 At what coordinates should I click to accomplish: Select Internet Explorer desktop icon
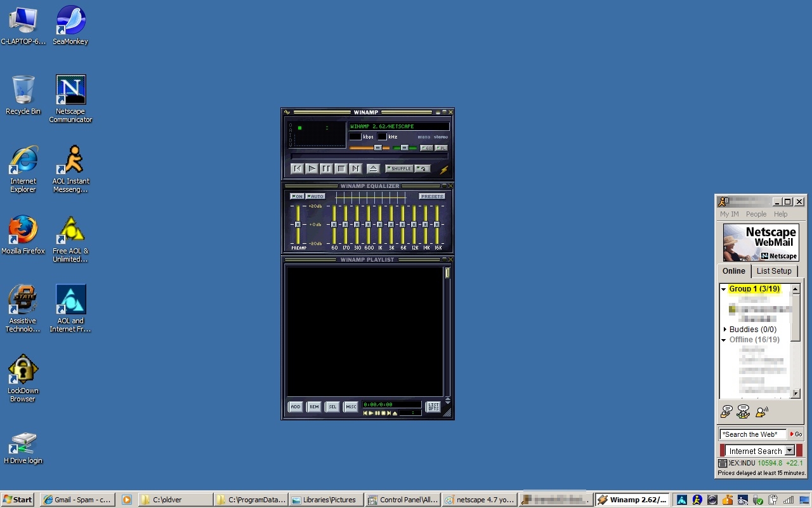[23, 169]
